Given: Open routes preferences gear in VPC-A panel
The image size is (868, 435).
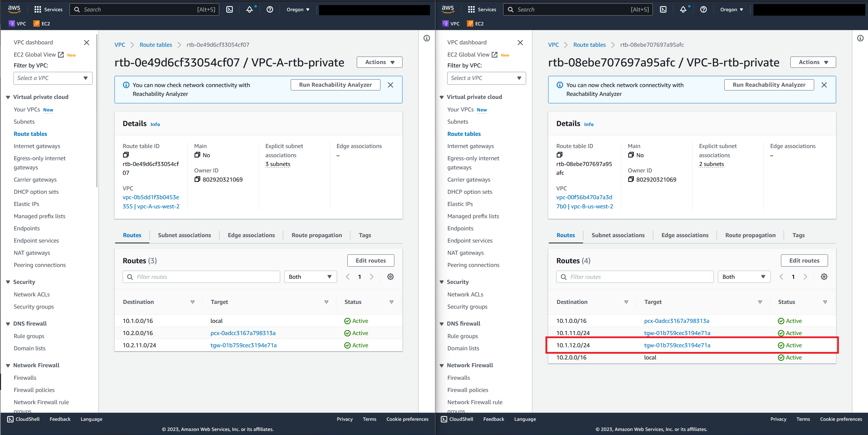Looking at the screenshot, I should point(390,277).
